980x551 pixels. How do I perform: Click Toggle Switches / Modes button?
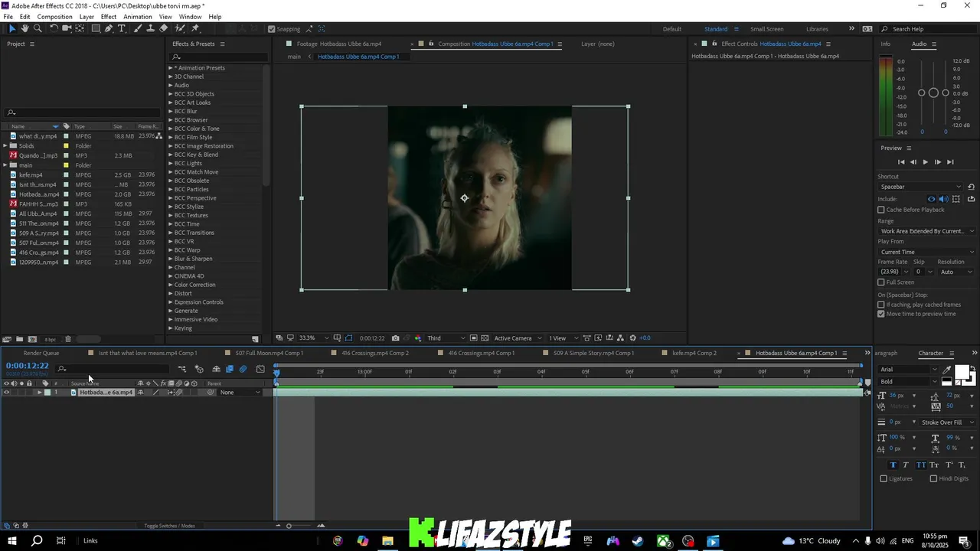tap(169, 526)
